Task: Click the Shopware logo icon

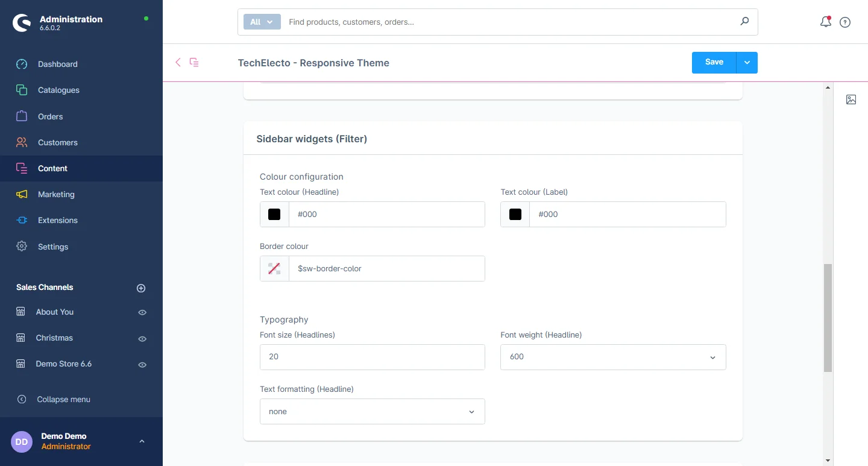Action: [22, 23]
